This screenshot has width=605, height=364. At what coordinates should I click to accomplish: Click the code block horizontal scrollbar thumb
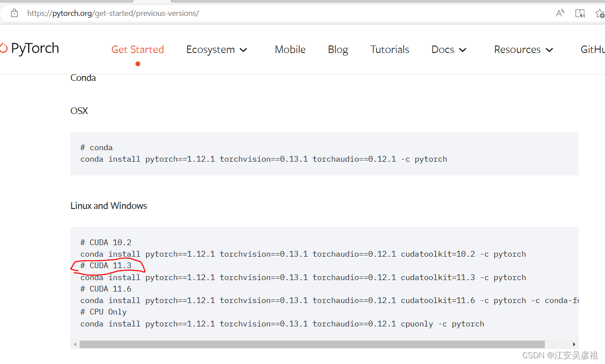click(312, 344)
